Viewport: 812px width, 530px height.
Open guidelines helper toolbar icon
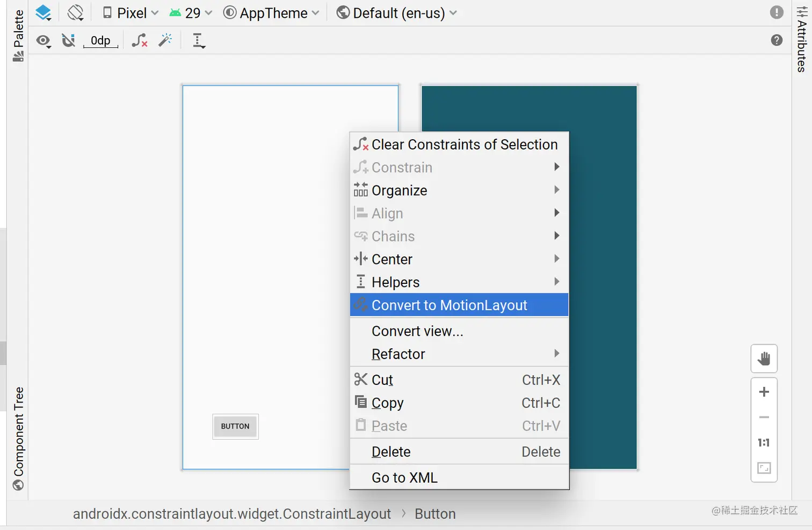pos(198,40)
